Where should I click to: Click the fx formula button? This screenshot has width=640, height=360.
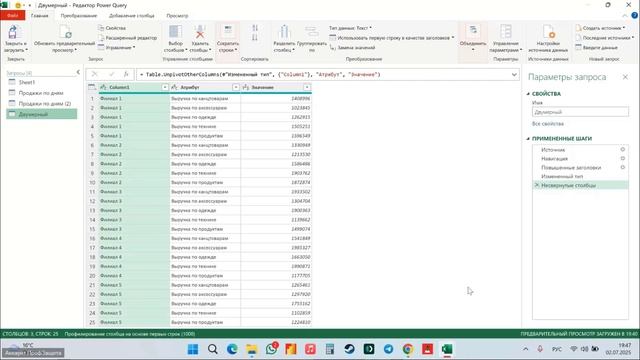[126, 74]
